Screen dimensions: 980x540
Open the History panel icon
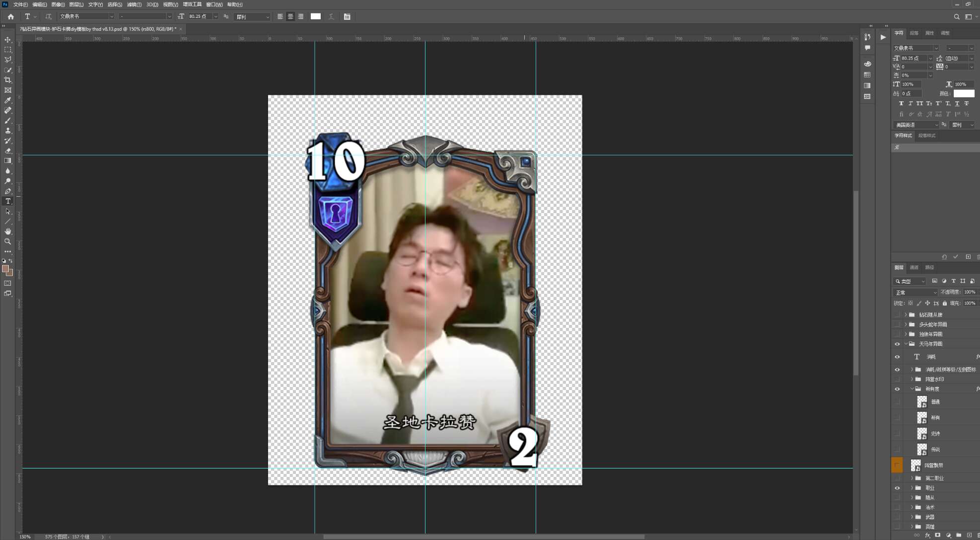pyautogui.click(x=867, y=37)
